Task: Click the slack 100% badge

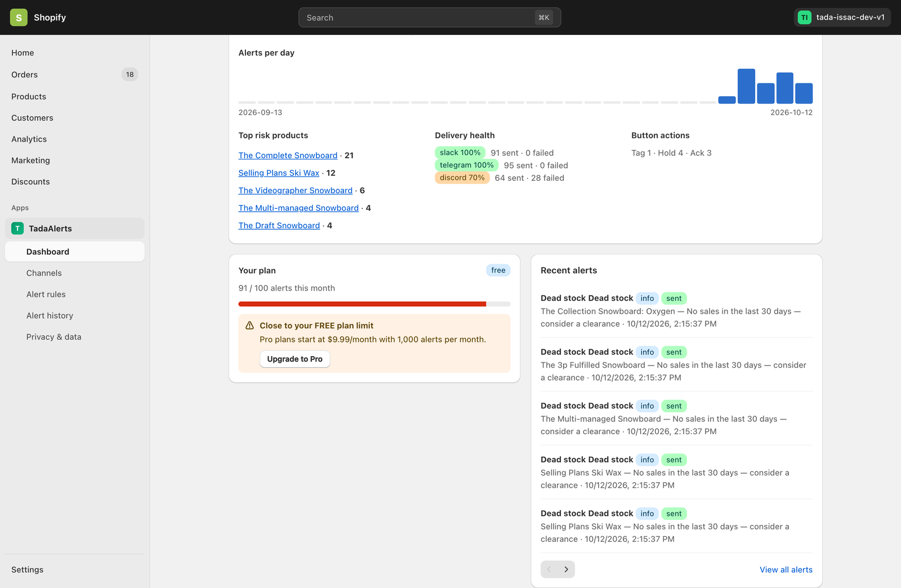Action: coord(460,153)
